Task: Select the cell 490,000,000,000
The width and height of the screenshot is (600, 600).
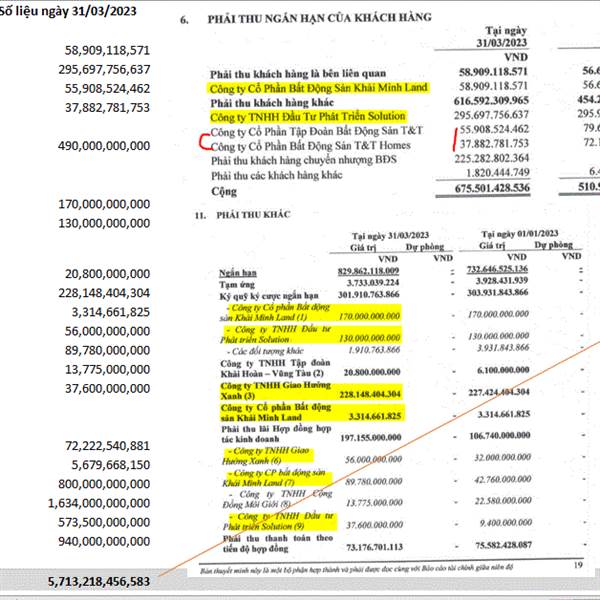Action: click(x=104, y=146)
